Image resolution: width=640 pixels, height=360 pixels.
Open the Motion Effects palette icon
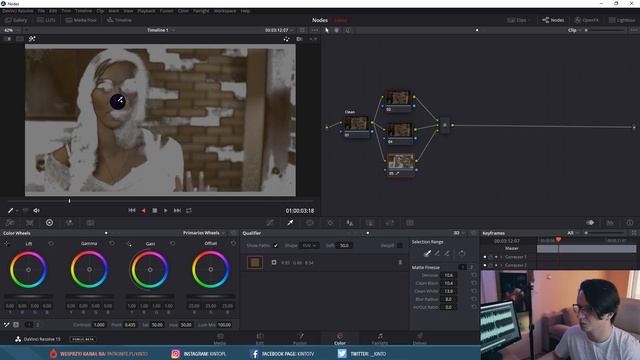(90, 223)
